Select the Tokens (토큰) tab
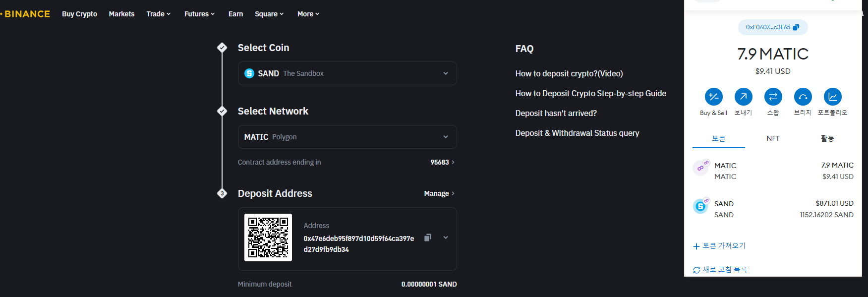Viewport: 868px width, 297px height. pos(719,139)
